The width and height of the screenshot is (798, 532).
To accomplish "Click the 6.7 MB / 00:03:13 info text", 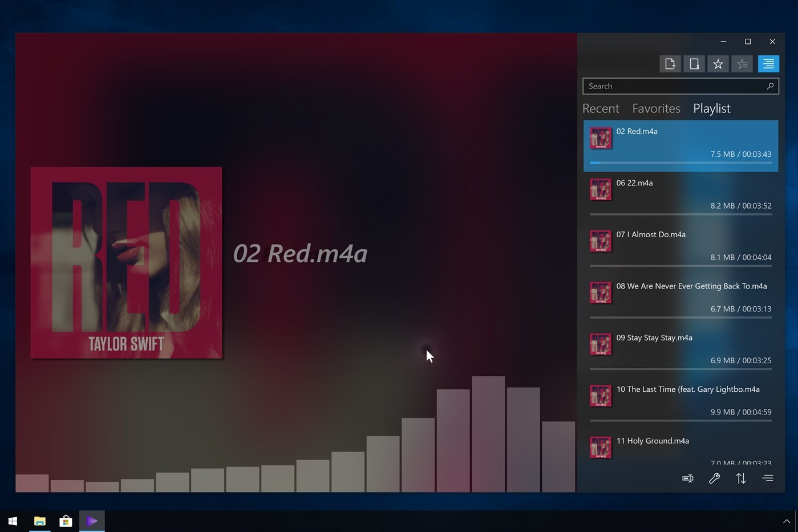I will coord(740,309).
